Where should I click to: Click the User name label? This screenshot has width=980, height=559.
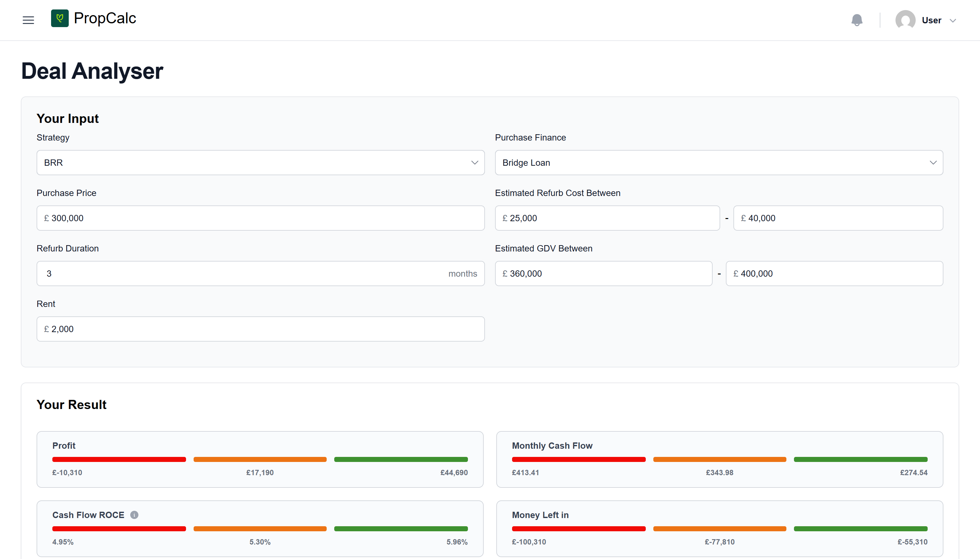931,20
